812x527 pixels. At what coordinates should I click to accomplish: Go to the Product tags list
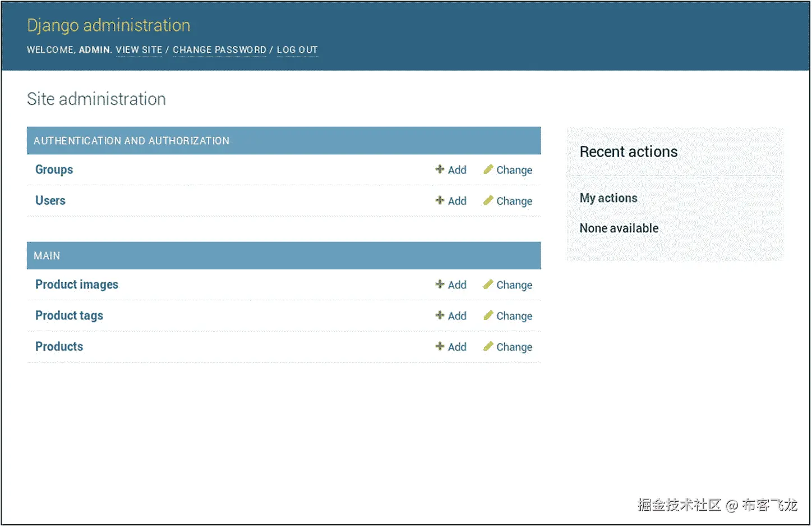tap(69, 315)
